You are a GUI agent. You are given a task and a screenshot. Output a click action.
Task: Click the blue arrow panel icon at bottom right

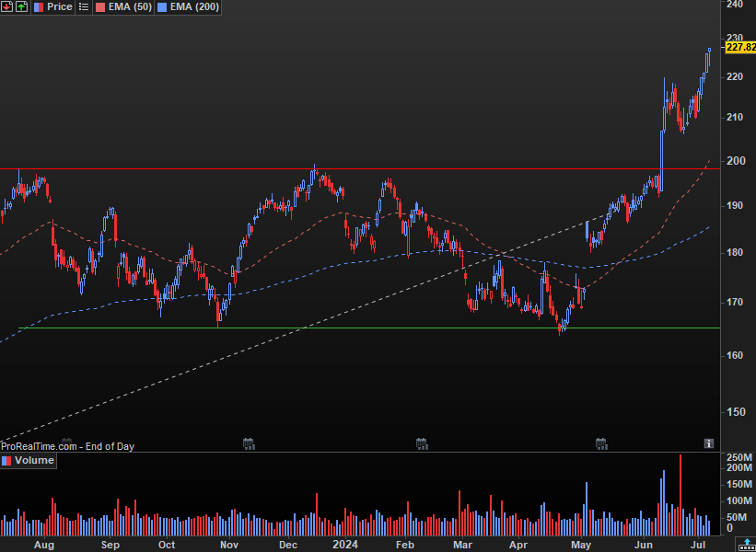pyautogui.click(x=748, y=546)
